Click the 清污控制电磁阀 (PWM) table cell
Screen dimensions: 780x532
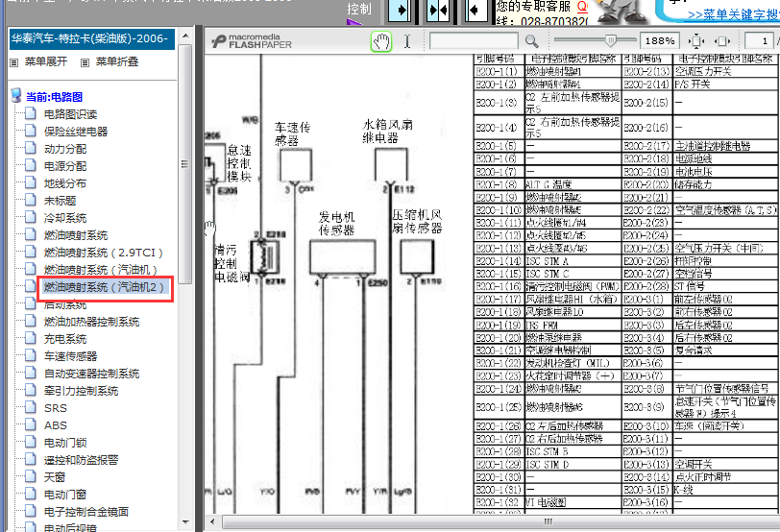coord(573,287)
